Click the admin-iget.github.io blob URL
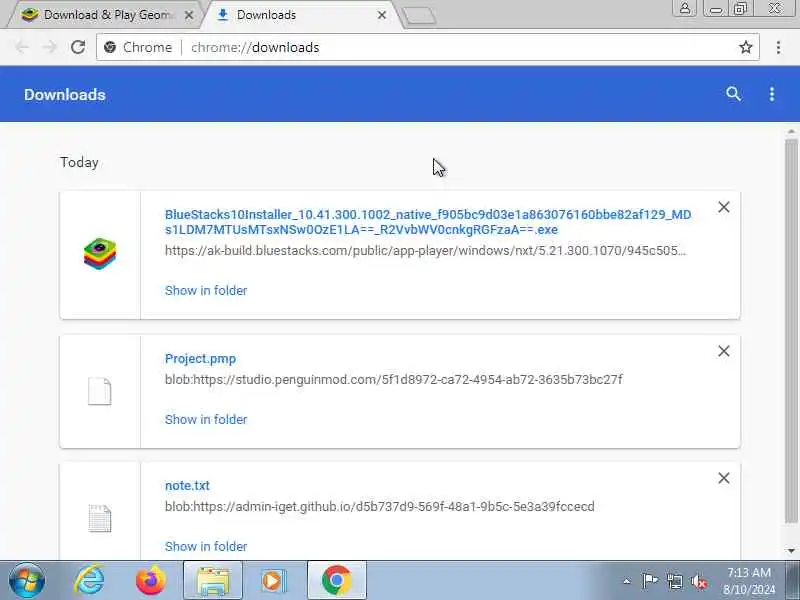Screen dimensions: 800x600 coord(380,507)
